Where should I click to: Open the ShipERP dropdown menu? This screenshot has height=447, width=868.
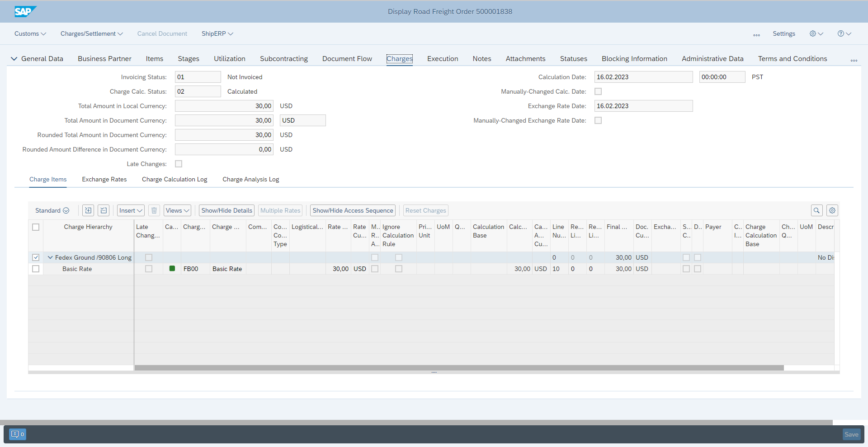[x=217, y=33]
